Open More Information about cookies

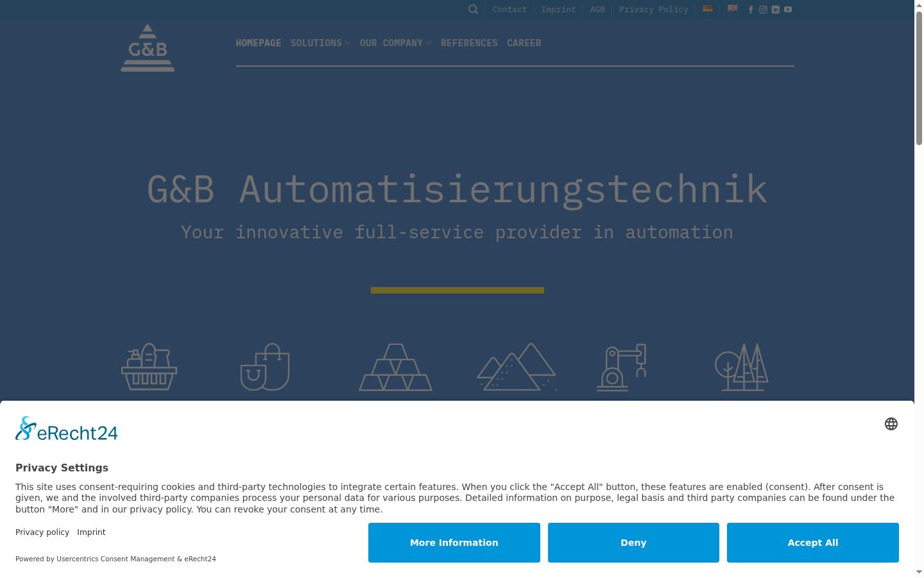coord(454,543)
